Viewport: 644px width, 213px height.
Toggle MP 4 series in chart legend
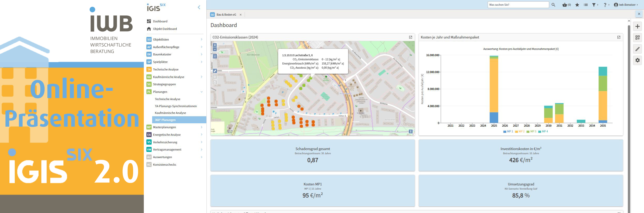pyautogui.click(x=543, y=132)
